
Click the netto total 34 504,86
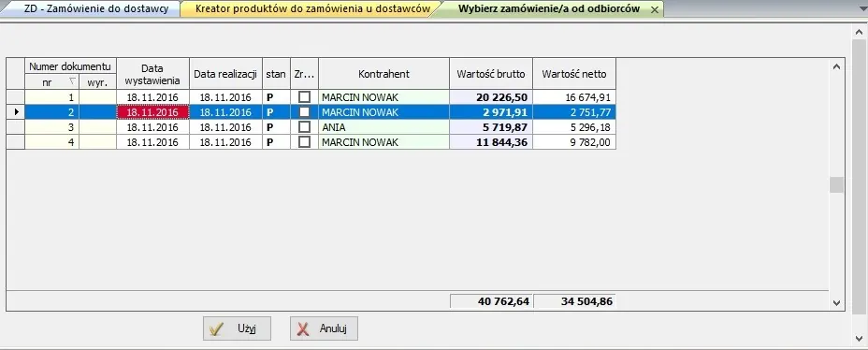[574, 301]
